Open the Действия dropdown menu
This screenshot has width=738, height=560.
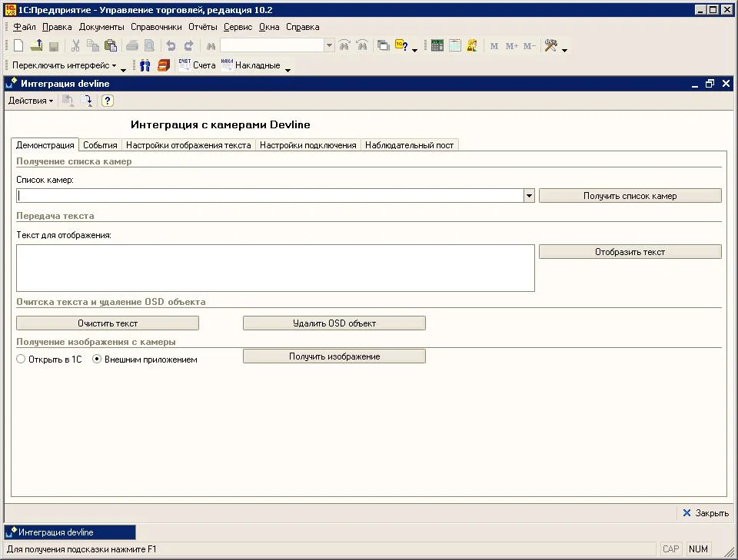(x=31, y=101)
